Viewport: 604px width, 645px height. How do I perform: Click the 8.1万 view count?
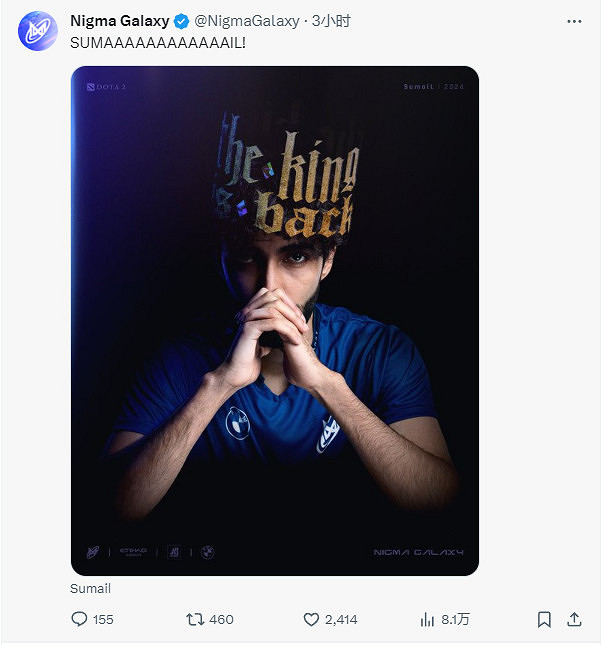(455, 619)
